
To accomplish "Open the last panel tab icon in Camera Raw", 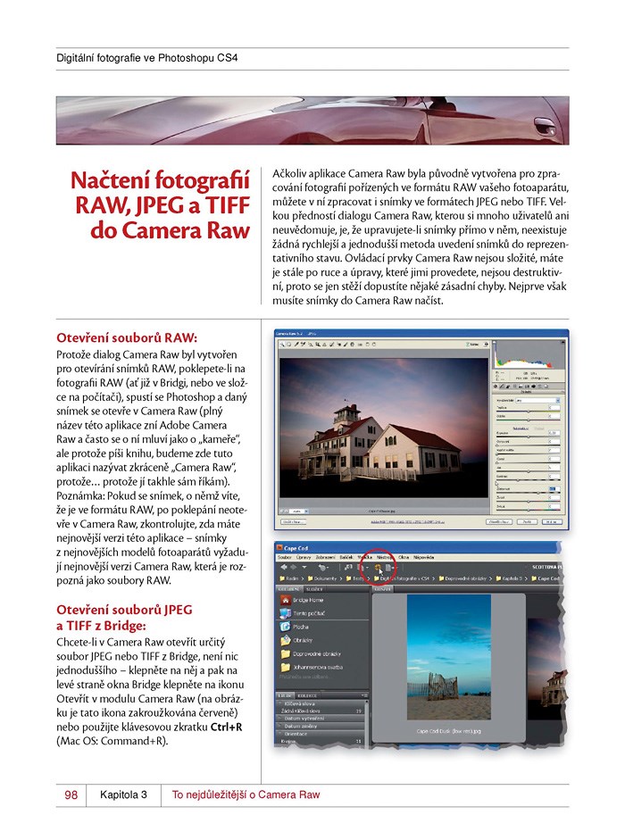I will 546,387.
